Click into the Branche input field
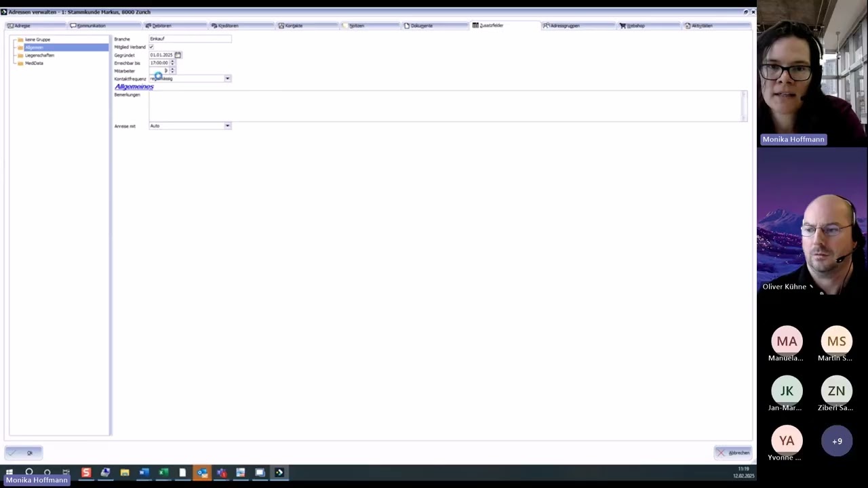The width and height of the screenshot is (868, 488). coord(190,39)
